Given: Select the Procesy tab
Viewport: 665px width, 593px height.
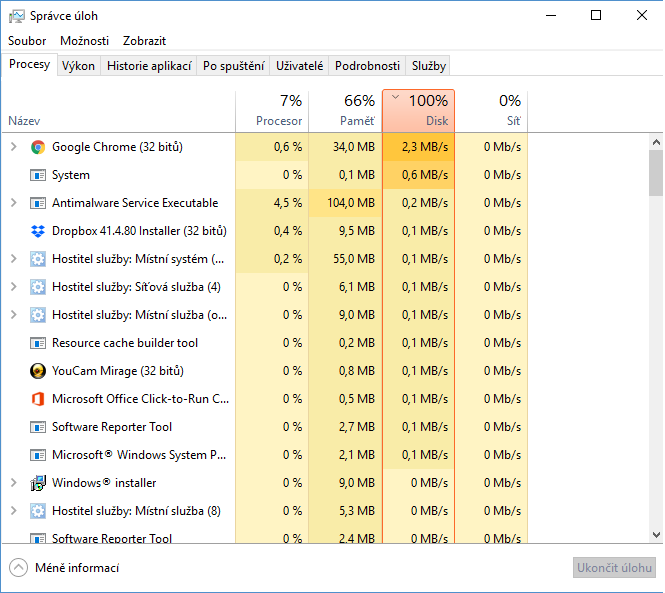Looking at the screenshot, I should [x=29, y=64].
